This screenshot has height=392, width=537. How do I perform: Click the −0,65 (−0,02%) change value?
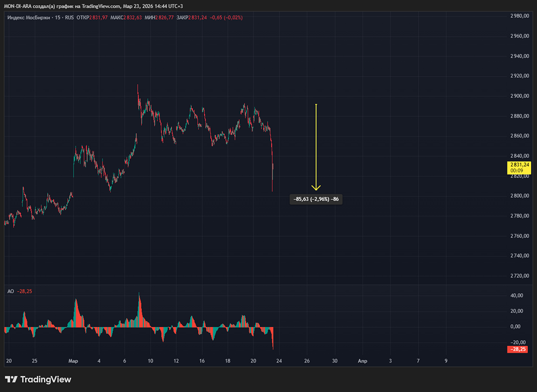point(226,18)
